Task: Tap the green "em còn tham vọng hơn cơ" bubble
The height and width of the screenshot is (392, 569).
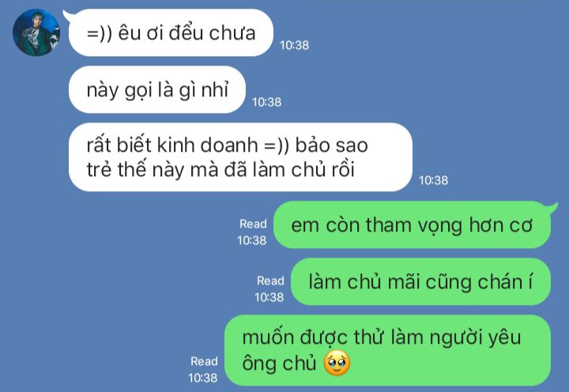Action: (x=412, y=224)
